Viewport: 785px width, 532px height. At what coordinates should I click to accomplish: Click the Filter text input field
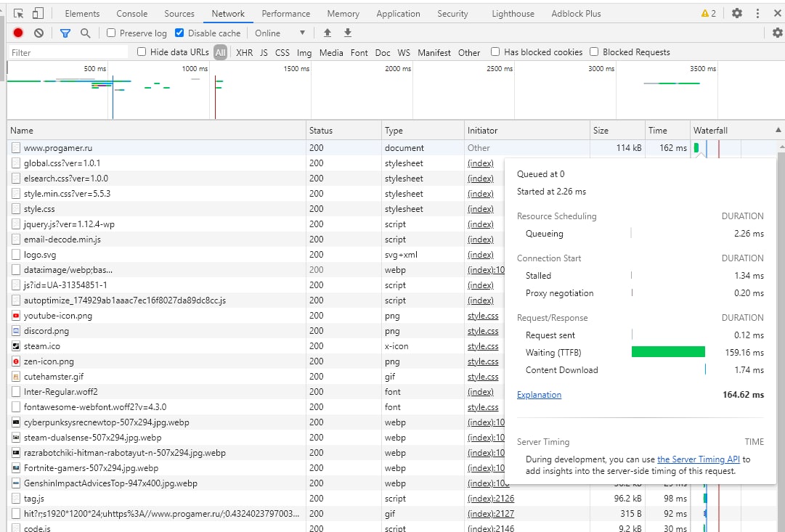point(68,52)
